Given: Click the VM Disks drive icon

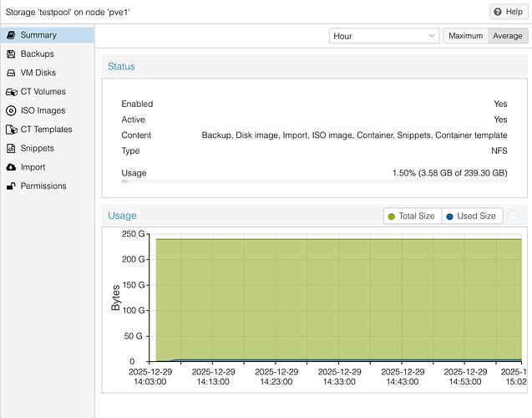Looking at the screenshot, I should (x=11, y=73).
